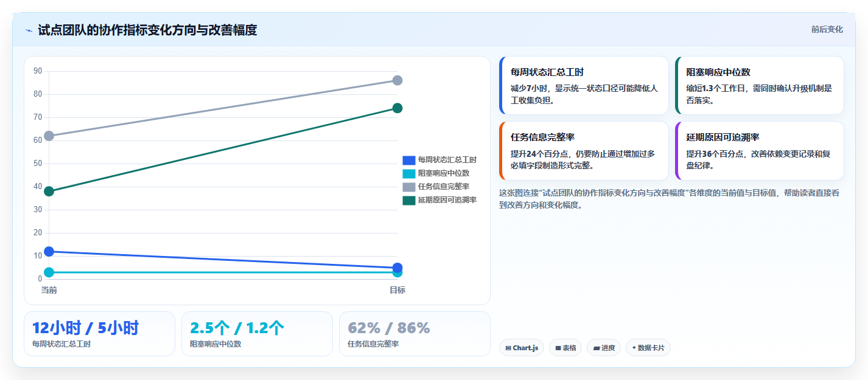Viewport: 868px width, 380px height.
Task: Click green data point at 目标 (74)
Action: [397, 108]
